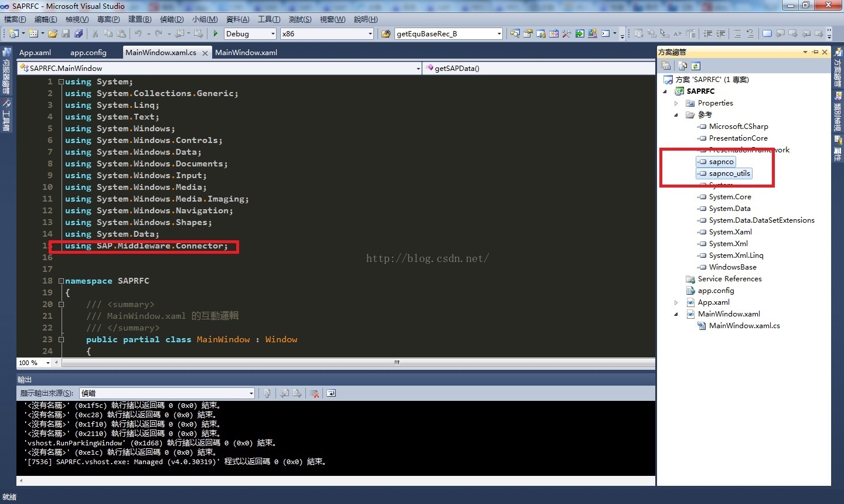Click the Redo arrow icon
This screenshot has width=844, height=504.
pos(158,34)
